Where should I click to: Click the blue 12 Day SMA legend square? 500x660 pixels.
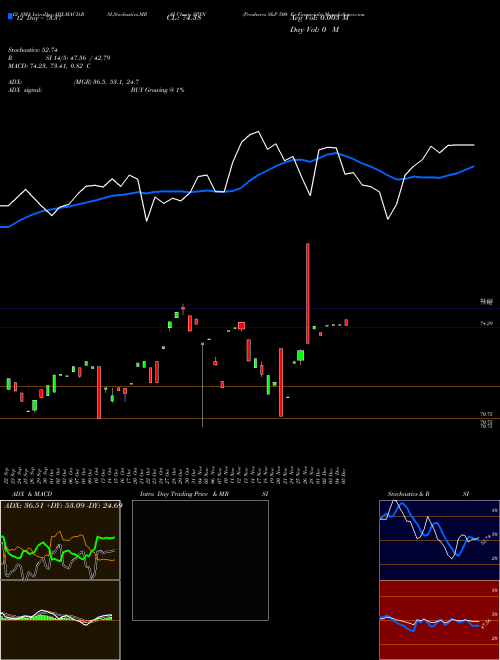tap(11, 17)
